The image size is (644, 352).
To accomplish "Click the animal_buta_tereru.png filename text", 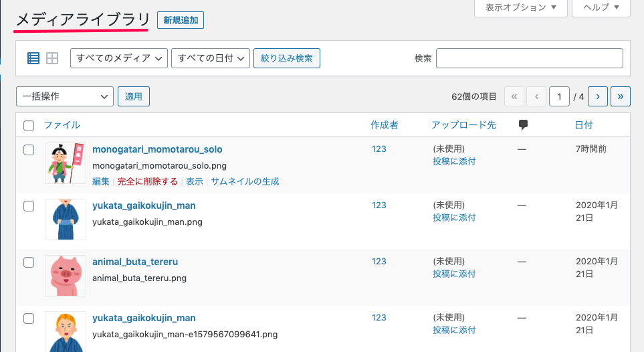I will coord(139,278).
